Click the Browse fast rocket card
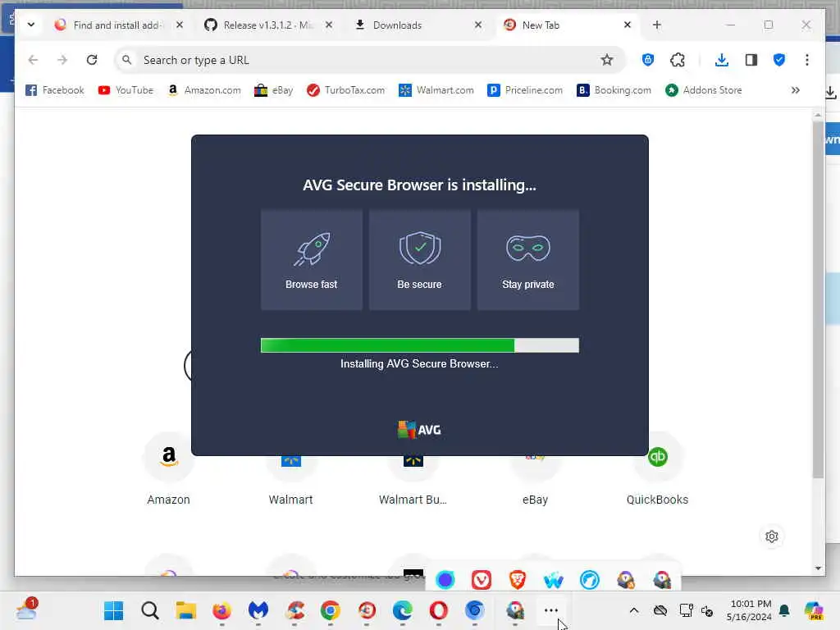Image resolution: width=840 pixels, height=630 pixels. [311, 260]
